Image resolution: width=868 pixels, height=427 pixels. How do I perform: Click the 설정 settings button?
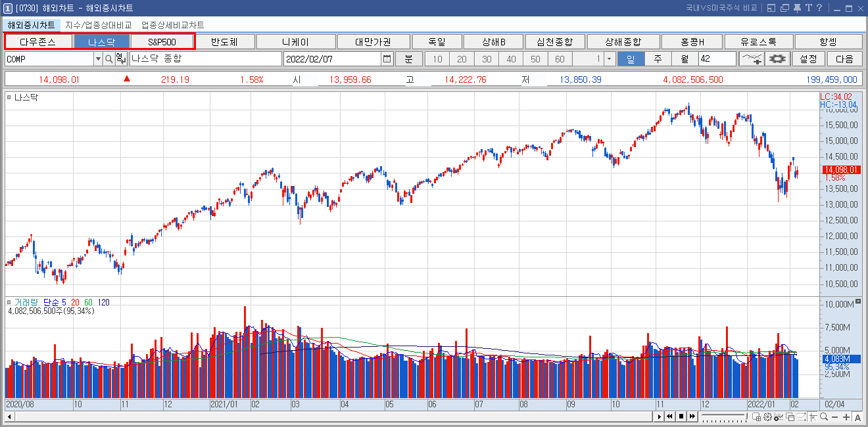808,59
